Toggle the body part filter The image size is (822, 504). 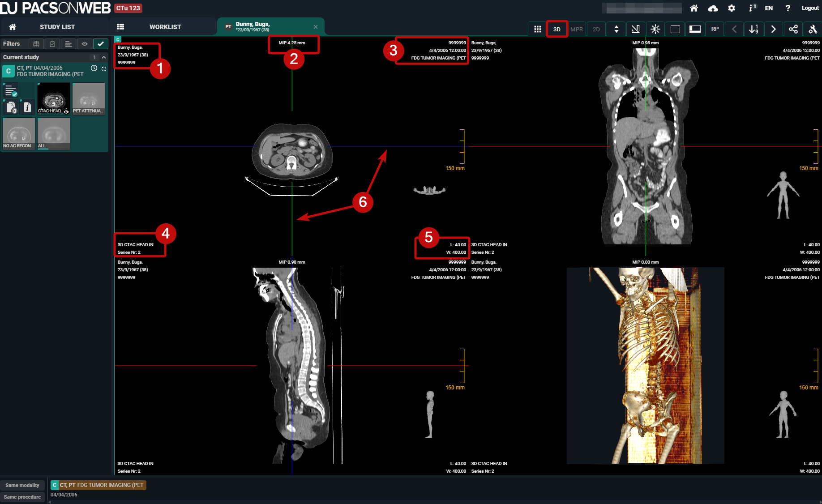(36, 44)
